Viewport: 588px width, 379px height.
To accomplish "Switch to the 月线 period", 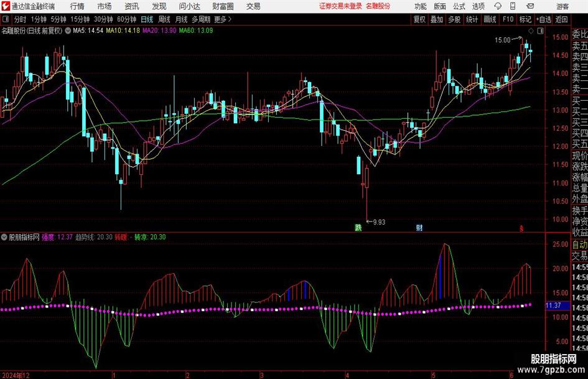I will [181, 19].
